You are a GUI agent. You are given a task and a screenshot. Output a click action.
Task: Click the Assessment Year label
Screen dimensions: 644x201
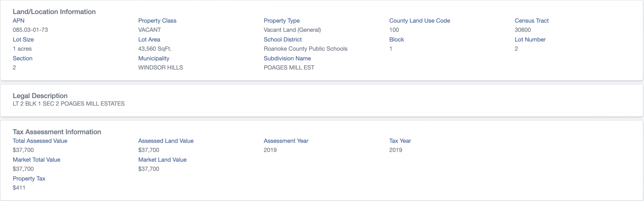coord(286,141)
